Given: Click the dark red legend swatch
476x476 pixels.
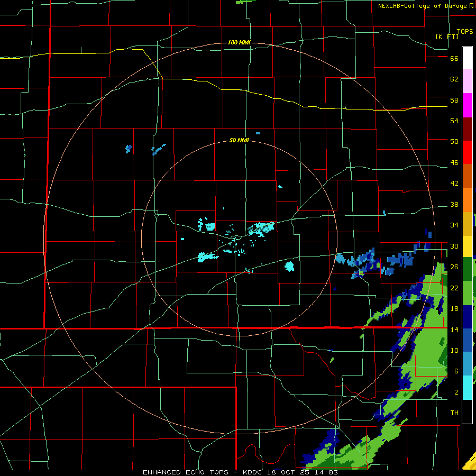Looking at the screenshot, I should tap(467, 129).
